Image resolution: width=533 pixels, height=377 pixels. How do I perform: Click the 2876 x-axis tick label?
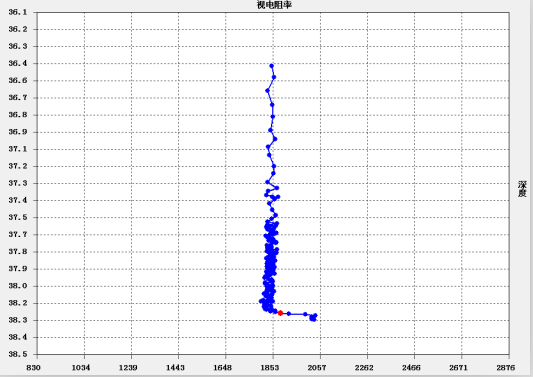click(505, 367)
